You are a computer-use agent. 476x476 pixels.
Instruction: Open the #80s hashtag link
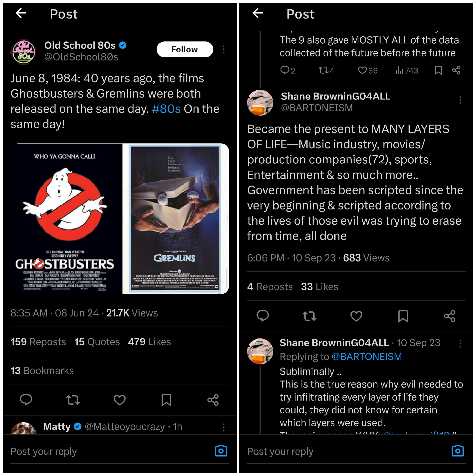(166, 109)
